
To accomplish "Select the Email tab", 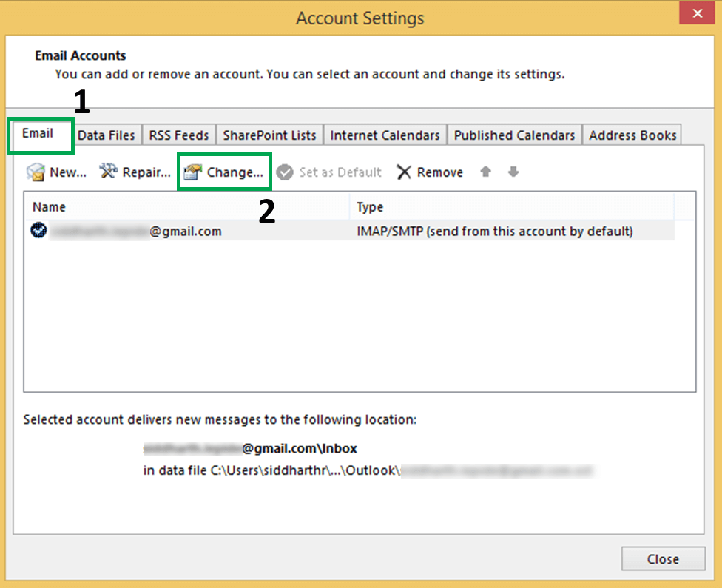I will click(x=38, y=134).
